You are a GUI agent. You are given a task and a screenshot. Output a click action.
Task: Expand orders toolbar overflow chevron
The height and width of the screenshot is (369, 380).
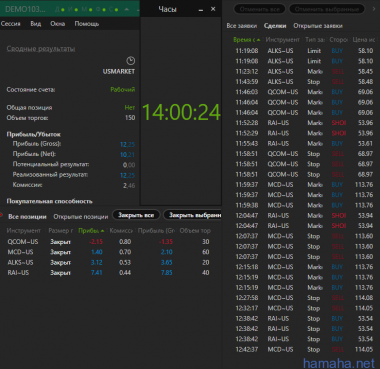coord(375,9)
